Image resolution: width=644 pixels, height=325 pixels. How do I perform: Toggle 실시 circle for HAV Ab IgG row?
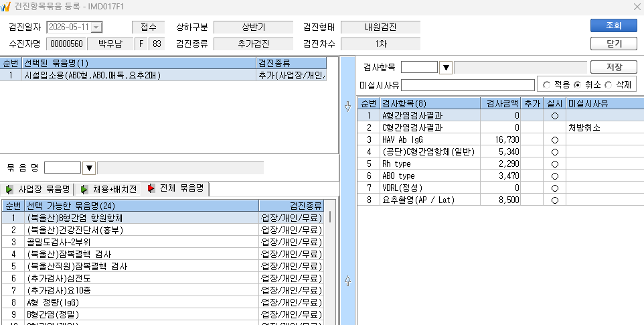point(554,139)
